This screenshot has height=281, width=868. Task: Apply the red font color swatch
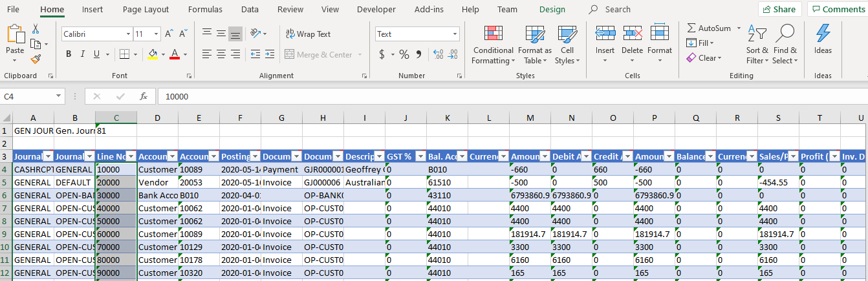174,54
